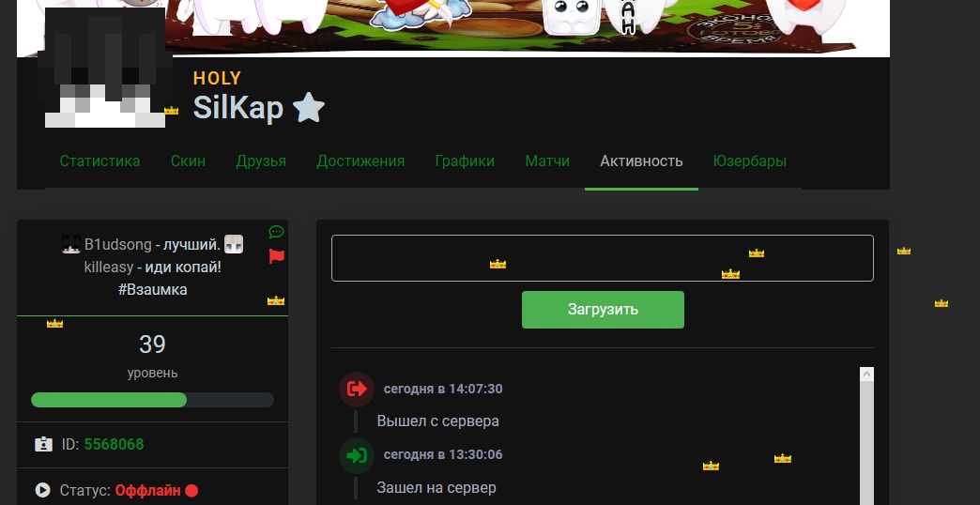Image resolution: width=980 pixels, height=505 pixels.
Task: Open the Юзербары tab
Action: (749, 161)
